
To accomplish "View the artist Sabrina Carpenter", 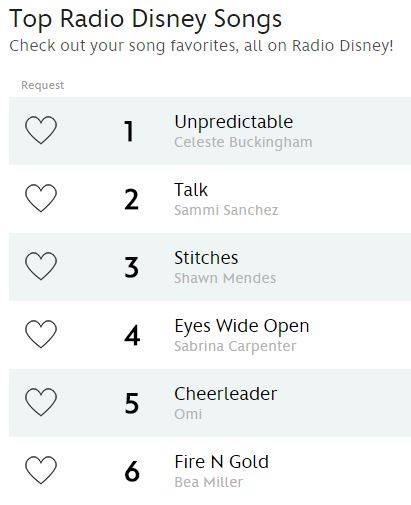I will [235, 347].
